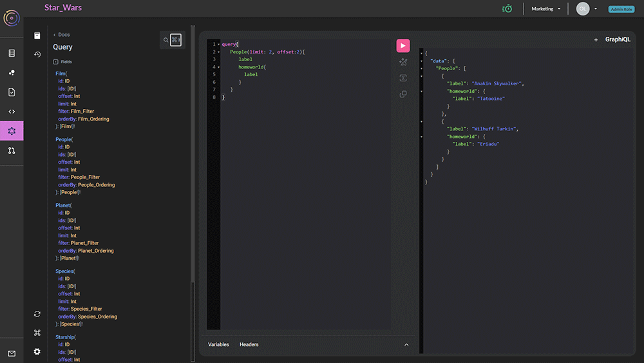This screenshot has width=644, height=363.
Task: Open the pull request icon in the sidebar
Action: click(12, 151)
